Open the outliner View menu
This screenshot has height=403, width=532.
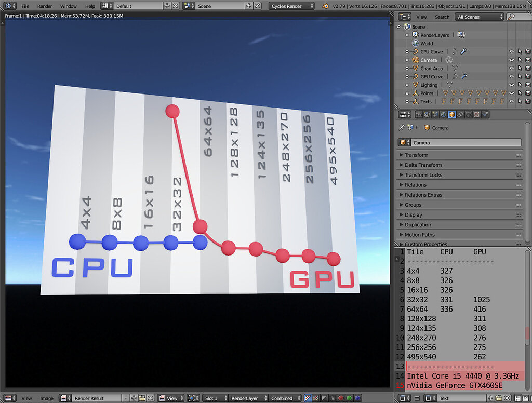point(421,17)
